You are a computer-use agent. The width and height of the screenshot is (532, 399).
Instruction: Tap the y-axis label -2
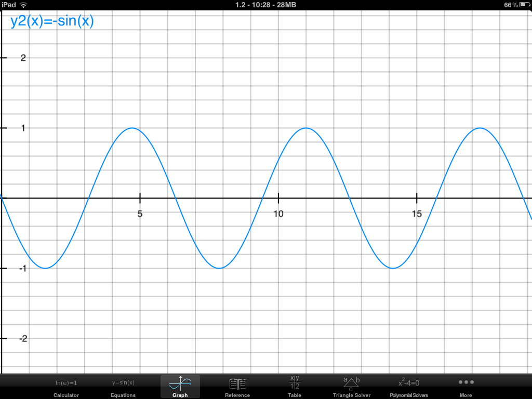point(22,338)
